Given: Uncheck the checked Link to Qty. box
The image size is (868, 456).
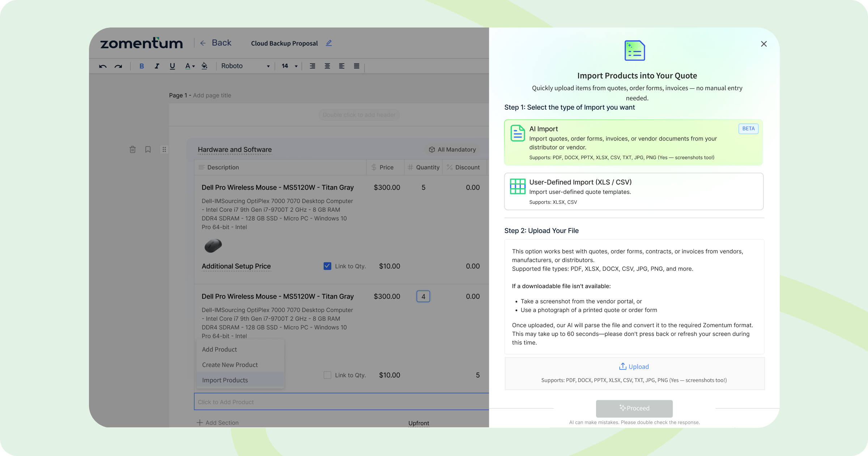Looking at the screenshot, I should pyautogui.click(x=327, y=266).
